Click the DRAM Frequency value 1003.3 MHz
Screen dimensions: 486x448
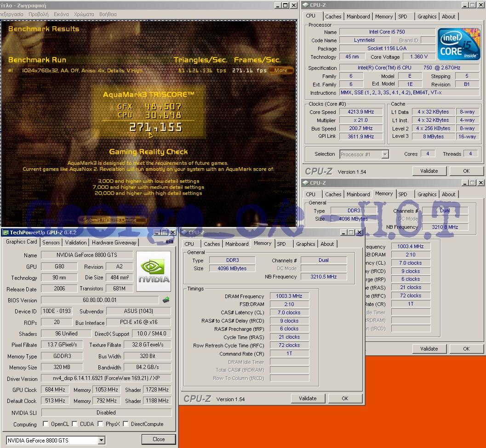tap(289, 296)
